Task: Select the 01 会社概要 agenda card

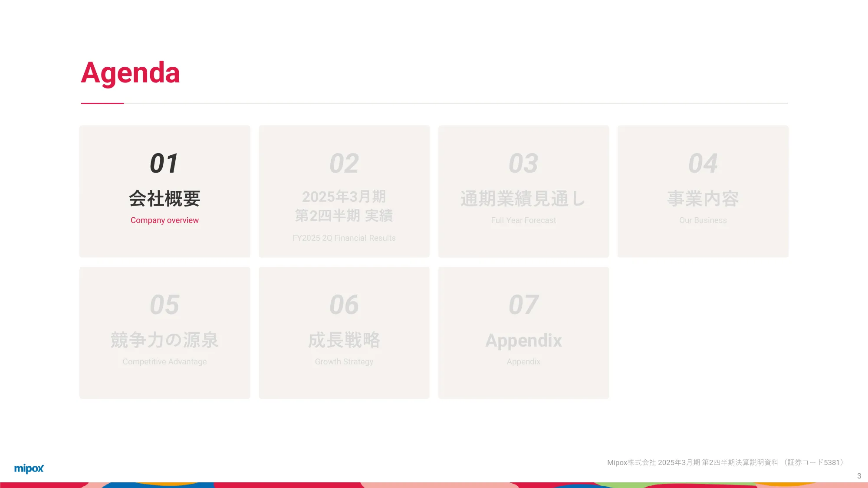Action: (x=164, y=191)
